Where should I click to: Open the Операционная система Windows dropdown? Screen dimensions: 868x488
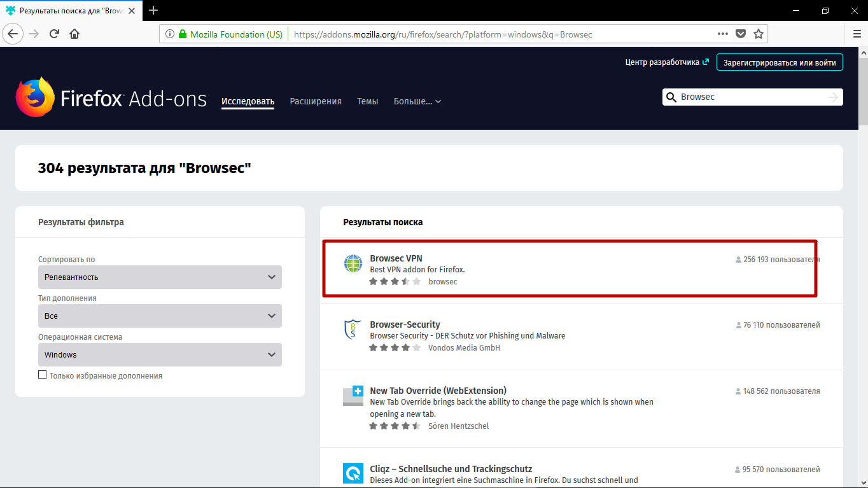tap(160, 355)
